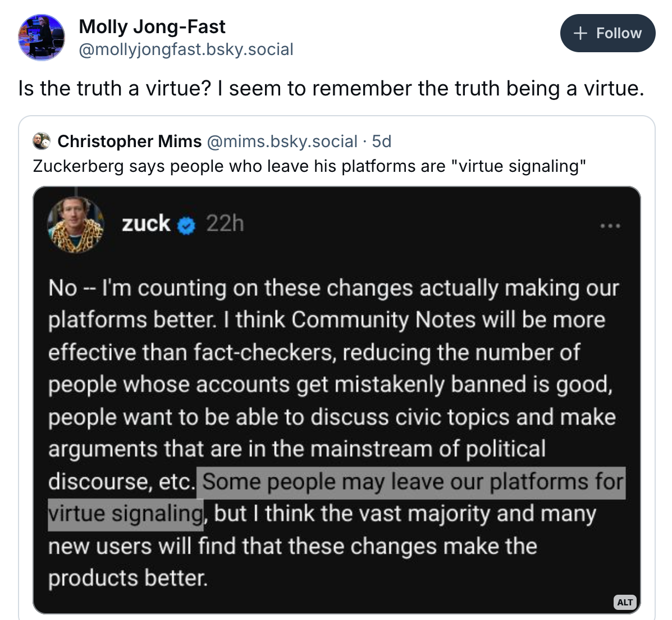This screenshot has height=620, width=672.
Task: Follow Molly Jong-Fast
Action: [607, 33]
